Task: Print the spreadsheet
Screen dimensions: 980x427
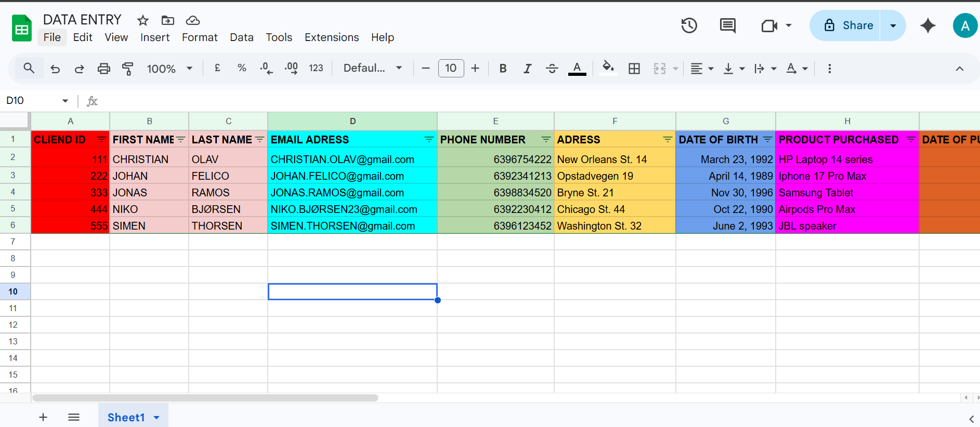Action: pos(104,69)
